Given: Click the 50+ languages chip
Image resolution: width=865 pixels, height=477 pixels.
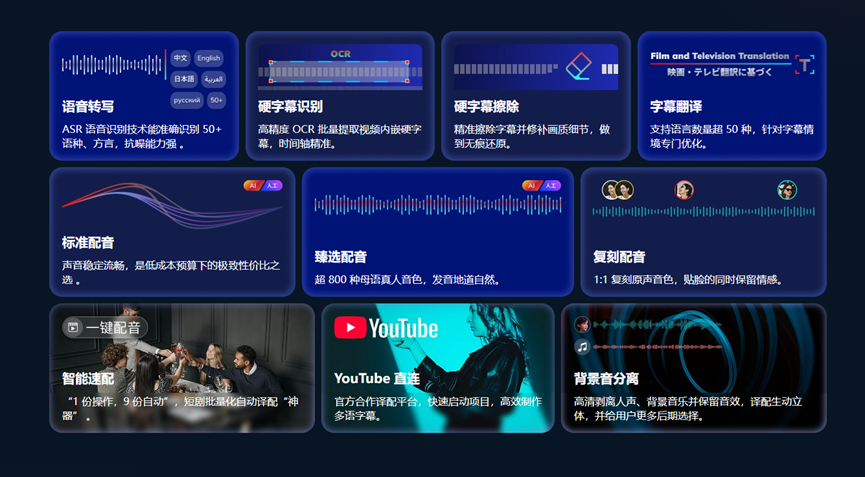Looking at the screenshot, I should pyautogui.click(x=217, y=100).
